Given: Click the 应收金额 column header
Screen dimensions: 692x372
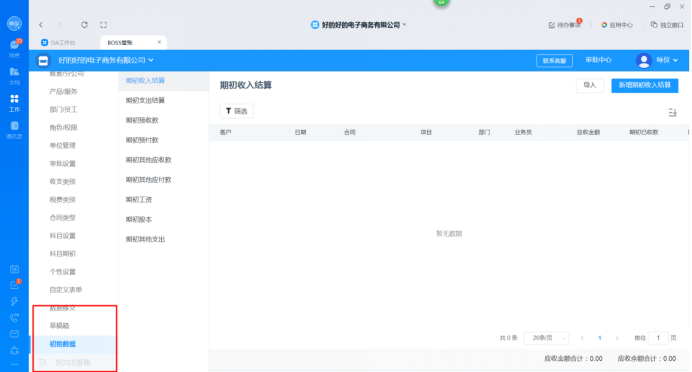Looking at the screenshot, I should (x=588, y=132).
